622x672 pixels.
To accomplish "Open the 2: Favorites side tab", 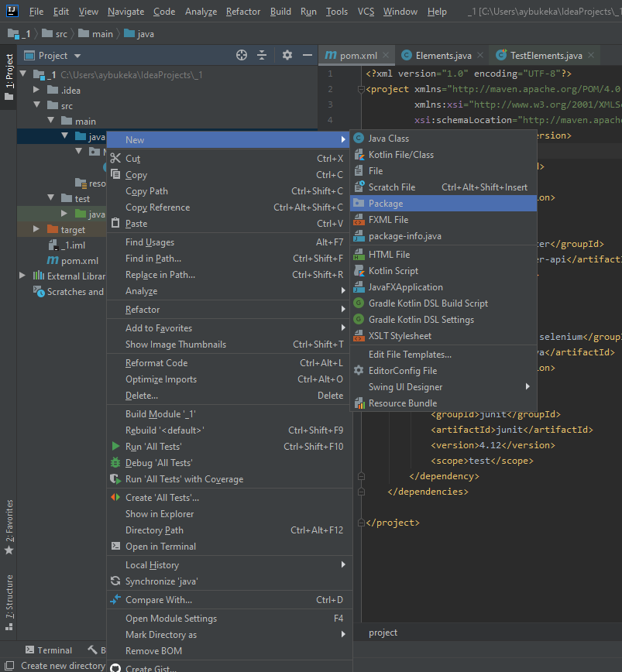I will (9, 527).
